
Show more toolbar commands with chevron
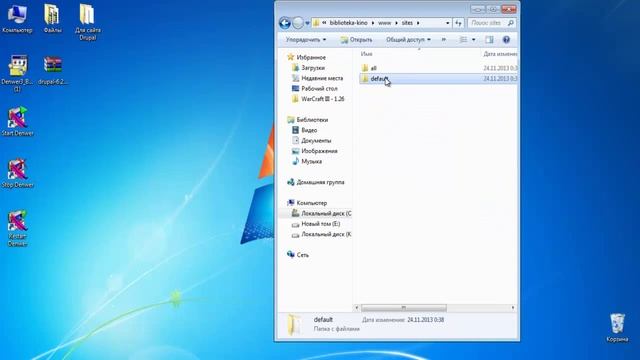pyautogui.click(x=444, y=40)
